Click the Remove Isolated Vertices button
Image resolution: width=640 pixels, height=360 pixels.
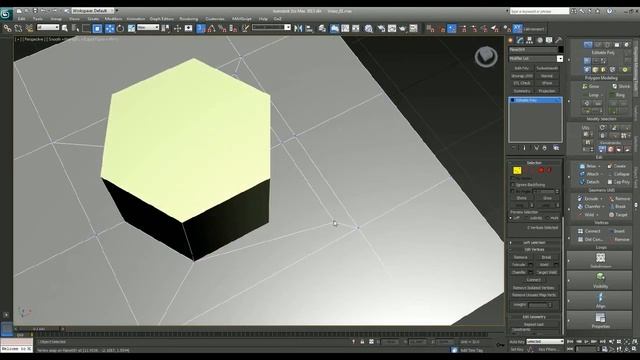click(533, 288)
